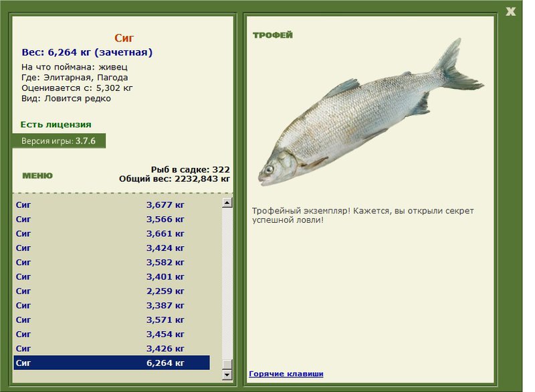Select the highlighted Сиг 6,264 кг row
Image resolution: width=535 pixels, height=392 pixels.
[112, 363]
